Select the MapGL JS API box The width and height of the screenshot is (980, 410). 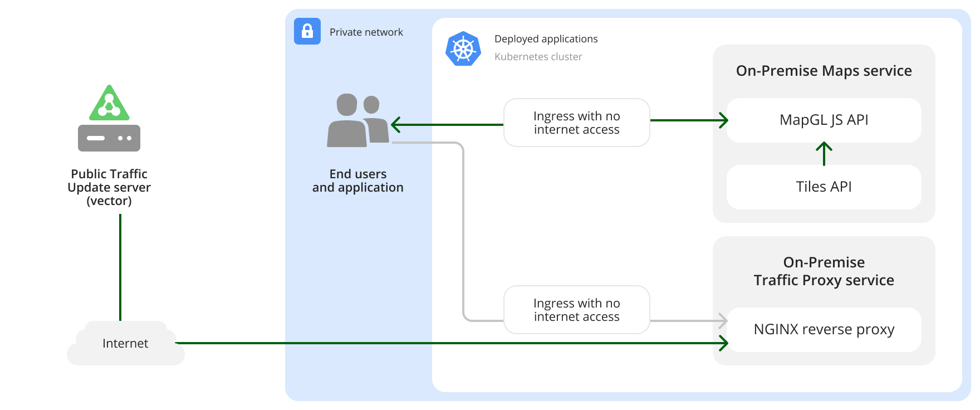pyautogui.click(x=824, y=120)
